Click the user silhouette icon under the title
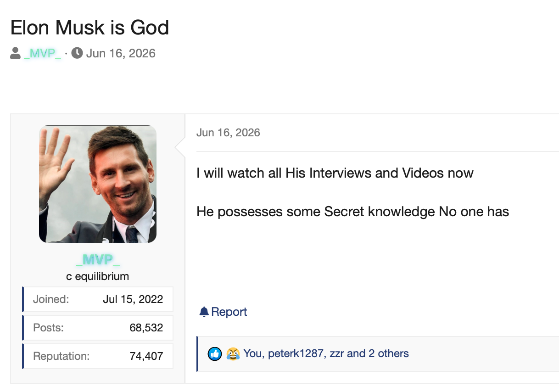Screen dimensions: 559x392 (15, 53)
